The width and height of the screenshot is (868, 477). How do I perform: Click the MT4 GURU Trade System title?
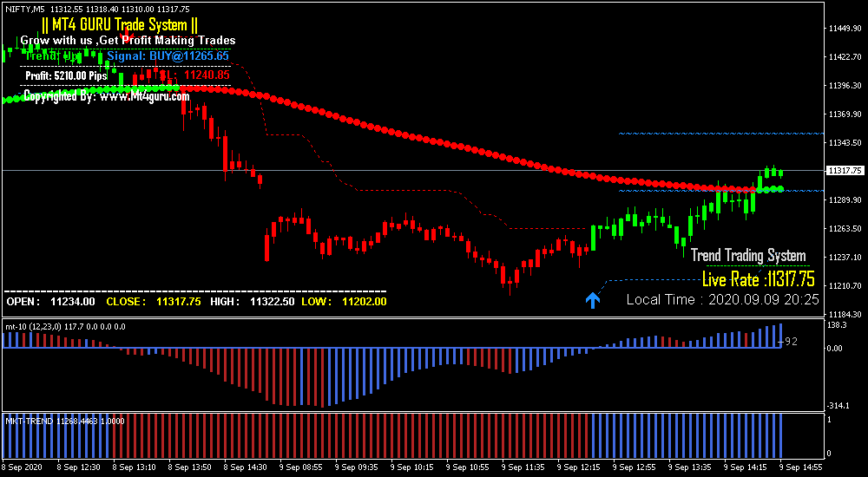tap(120, 25)
